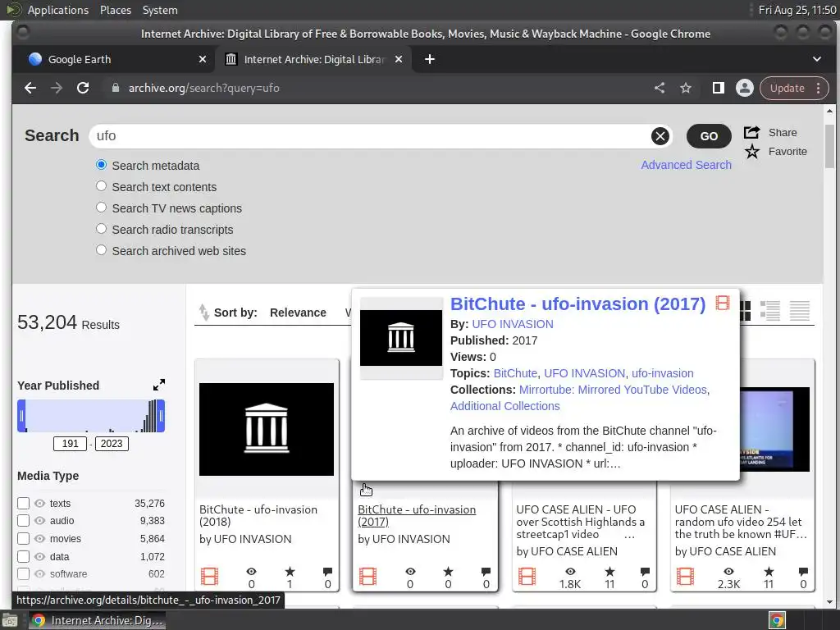Viewport: 840px width, 630px height.
Task: Click the year histogram bars
Action: coord(91,416)
